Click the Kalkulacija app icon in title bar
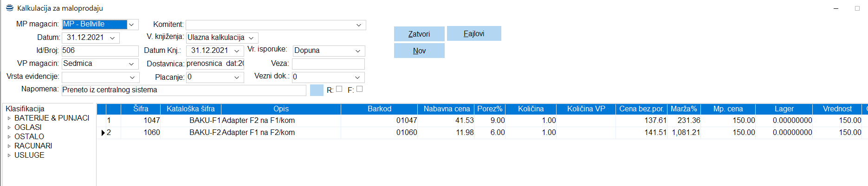868x186 pixels. click(9, 8)
